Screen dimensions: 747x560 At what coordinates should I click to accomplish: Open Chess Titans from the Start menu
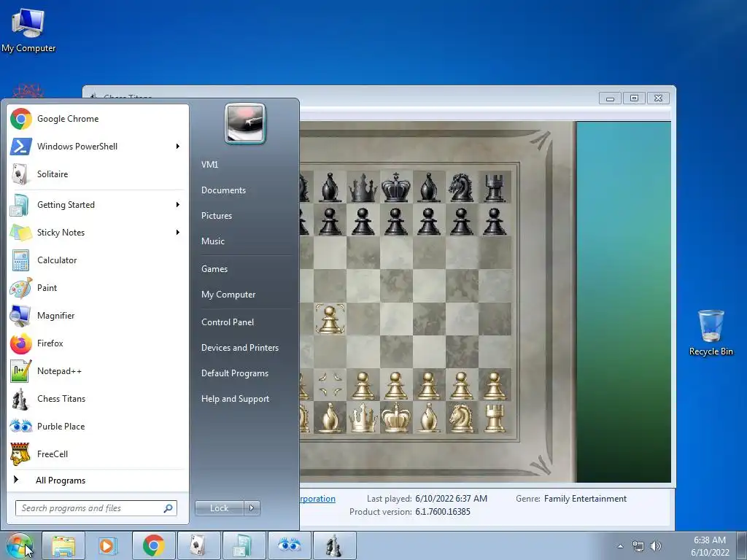tap(97, 399)
